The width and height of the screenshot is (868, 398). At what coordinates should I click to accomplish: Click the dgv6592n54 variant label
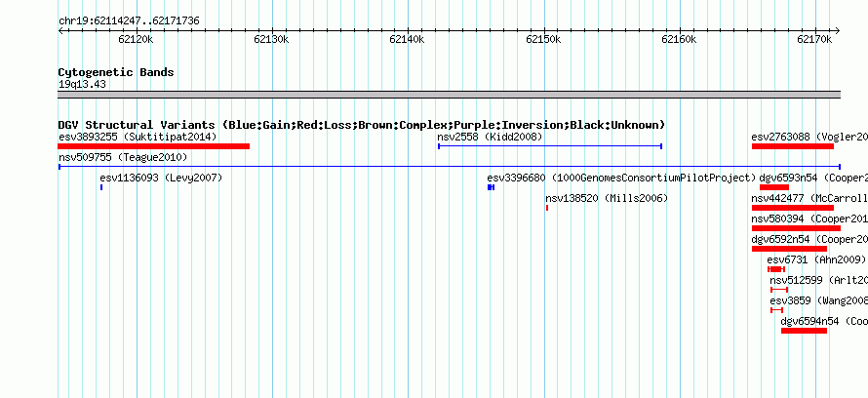coord(809,240)
